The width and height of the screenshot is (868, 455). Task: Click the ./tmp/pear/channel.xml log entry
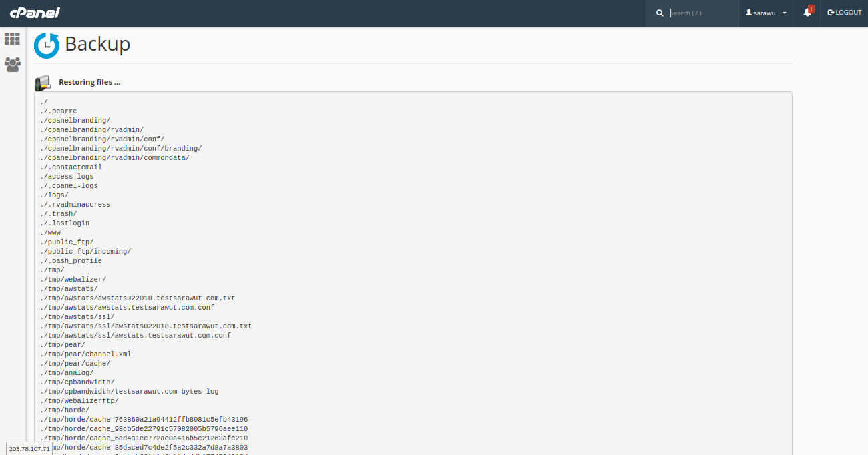coord(85,354)
